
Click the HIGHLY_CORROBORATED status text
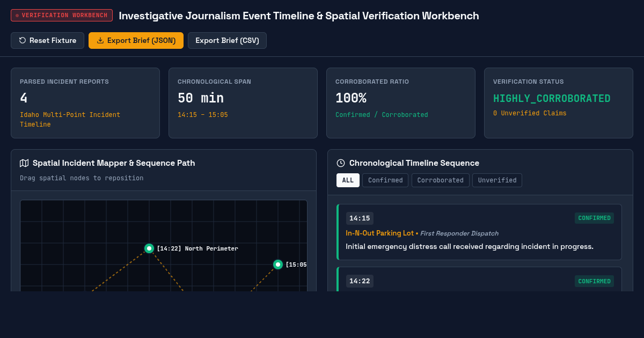pos(552,99)
